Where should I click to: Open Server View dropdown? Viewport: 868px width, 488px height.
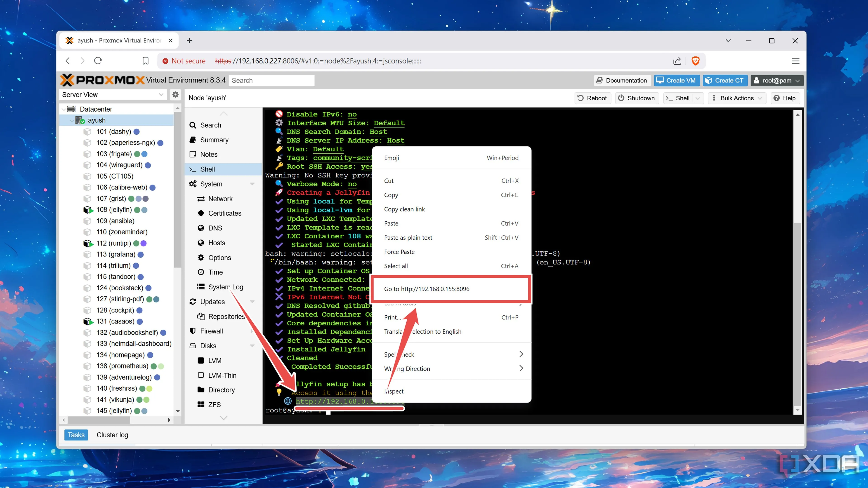[x=113, y=95]
